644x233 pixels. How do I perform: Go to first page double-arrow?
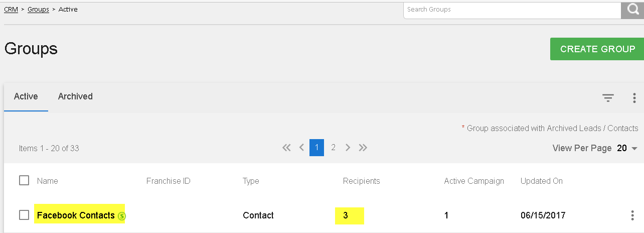tap(286, 148)
